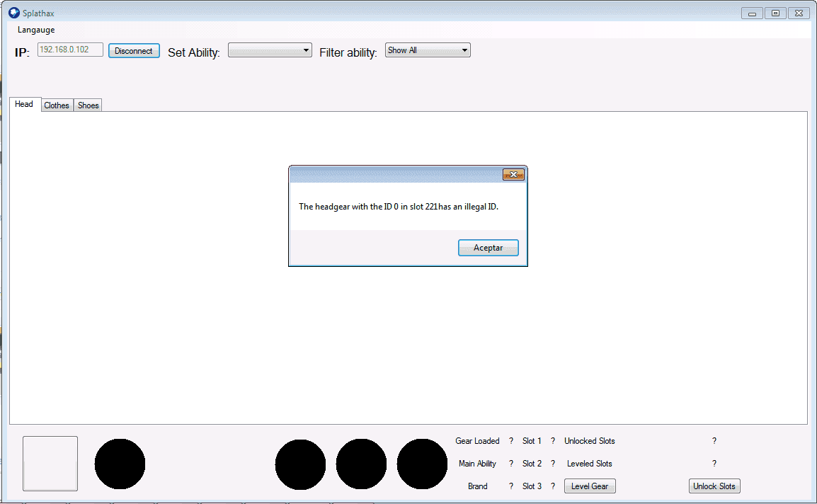Click the Unlock Slots button
This screenshot has width=817, height=504.
(714, 486)
